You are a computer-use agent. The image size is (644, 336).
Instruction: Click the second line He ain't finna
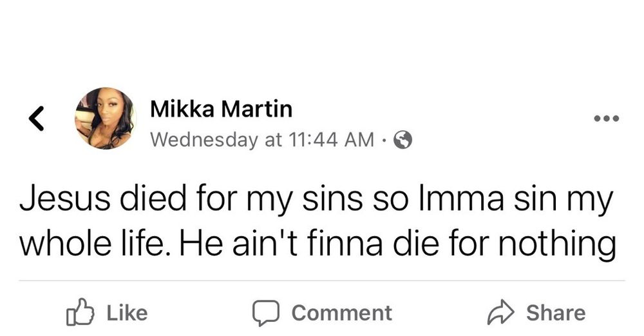(282, 244)
